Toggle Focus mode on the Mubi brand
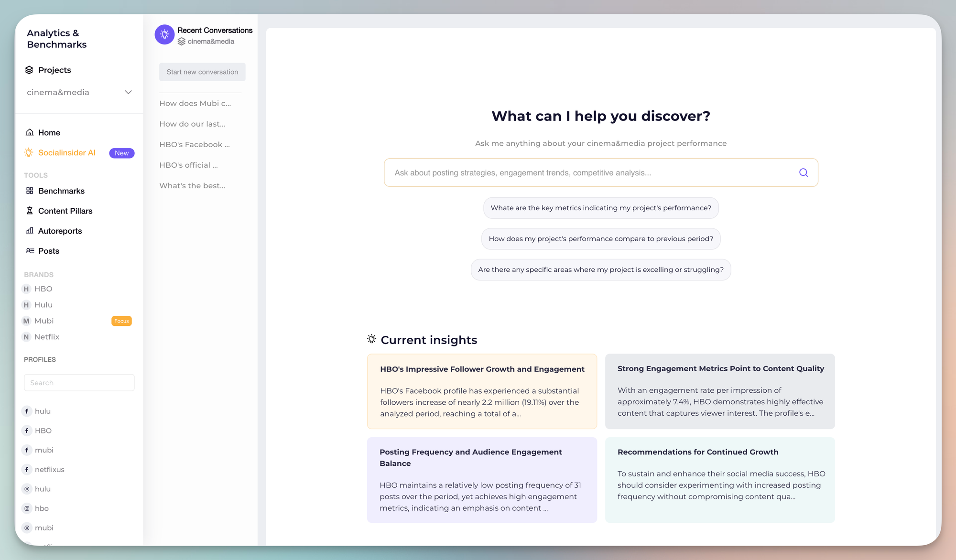This screenshot has height=560, width=956. coord(121,321)
